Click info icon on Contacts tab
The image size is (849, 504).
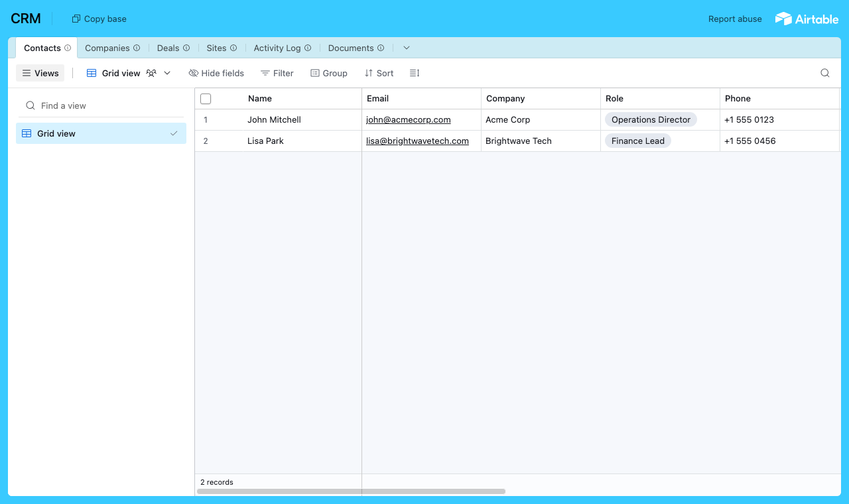[x=68, y=48]
